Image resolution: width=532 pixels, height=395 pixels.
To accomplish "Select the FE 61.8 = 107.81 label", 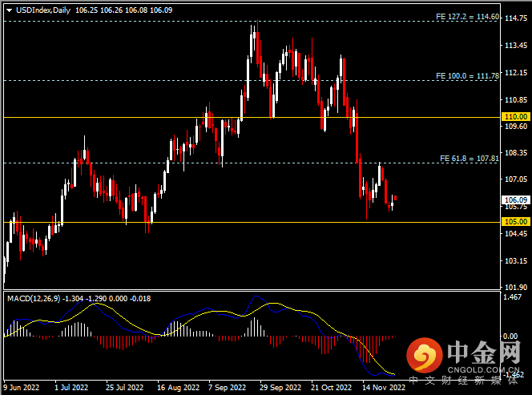I will coord(470,158).
